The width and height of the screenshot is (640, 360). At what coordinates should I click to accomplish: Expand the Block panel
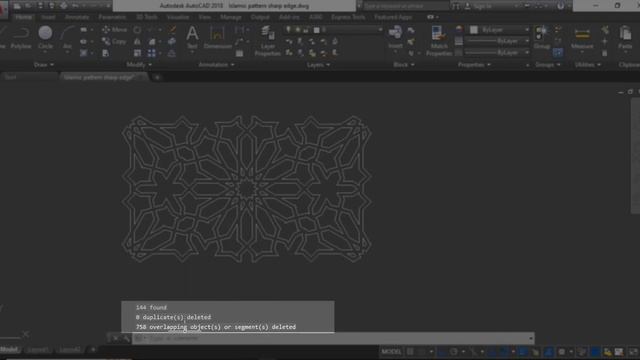coord(404,65)
